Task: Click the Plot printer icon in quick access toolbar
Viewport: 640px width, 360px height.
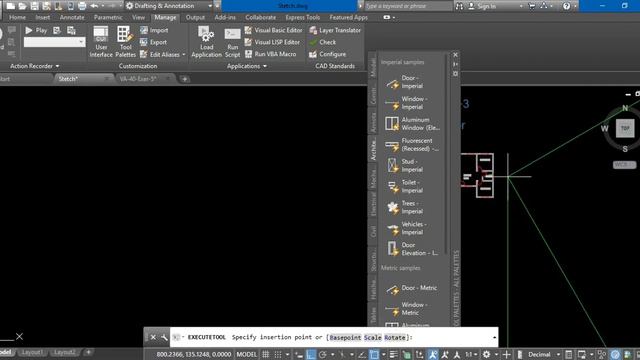Action: (x=82, y=6)
